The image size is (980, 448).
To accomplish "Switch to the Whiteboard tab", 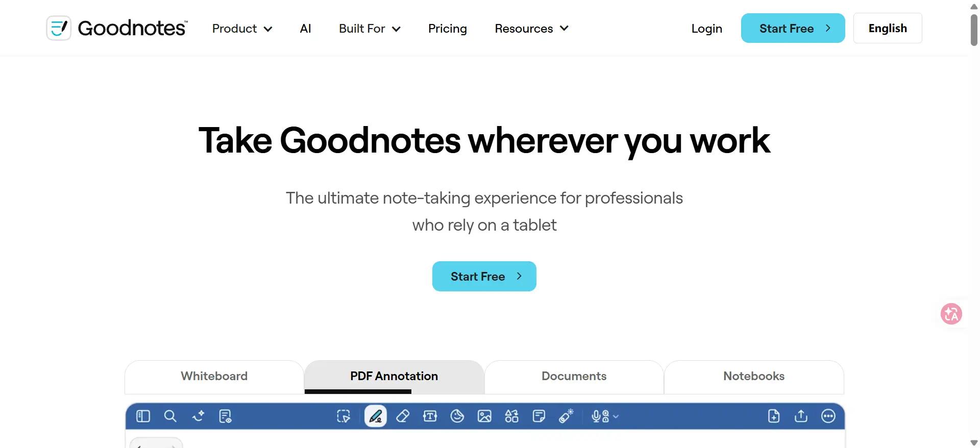I will pyautogui.click(x=214, y=377).
